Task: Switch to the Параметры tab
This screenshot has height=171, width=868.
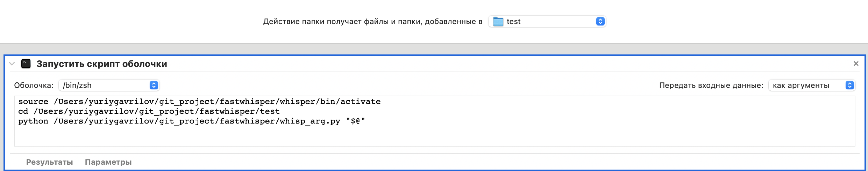Action: 108,162
